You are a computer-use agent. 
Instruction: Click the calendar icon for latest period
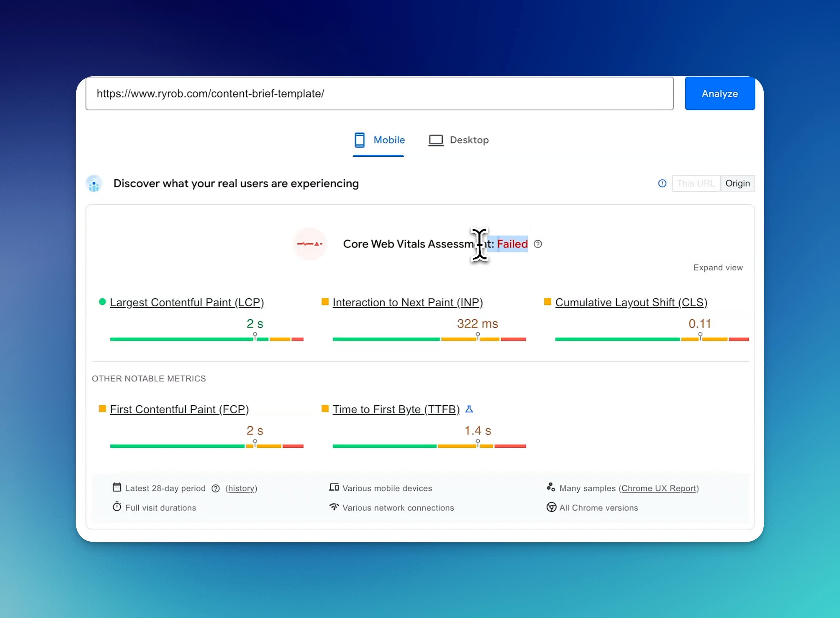point(117,487)
